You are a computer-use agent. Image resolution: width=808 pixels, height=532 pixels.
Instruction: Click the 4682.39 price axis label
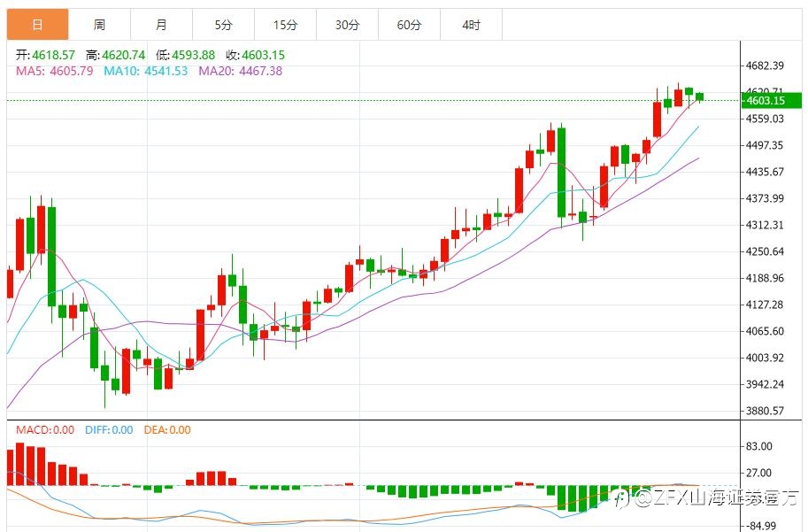coord(765,66)
